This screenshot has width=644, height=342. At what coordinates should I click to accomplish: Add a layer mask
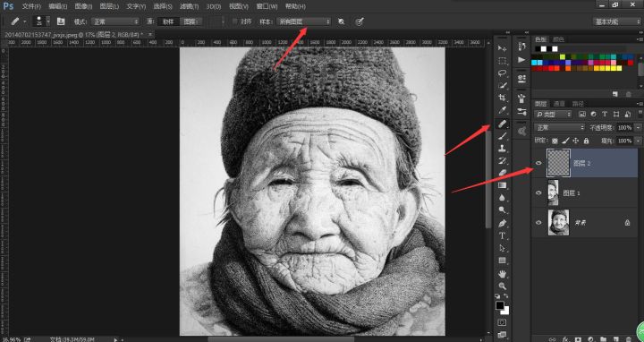coord(578,338)
